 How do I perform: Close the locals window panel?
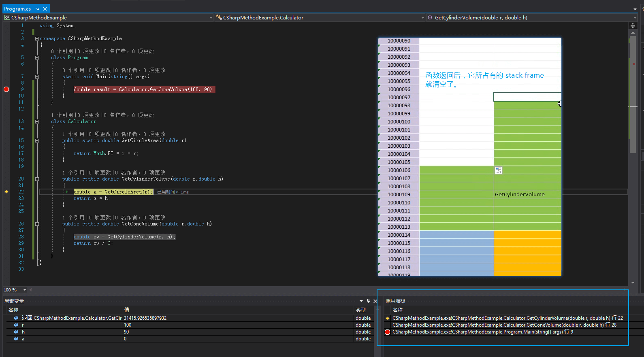(x=375, y=301)
